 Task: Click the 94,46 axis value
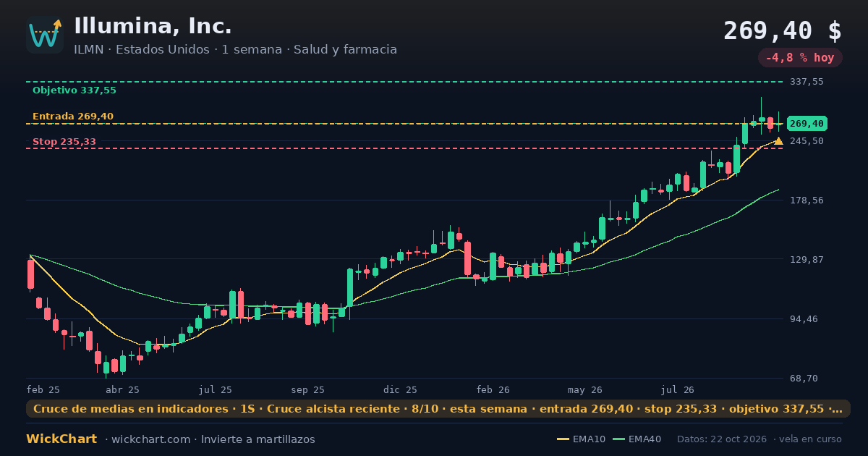[x=804, y=319]
